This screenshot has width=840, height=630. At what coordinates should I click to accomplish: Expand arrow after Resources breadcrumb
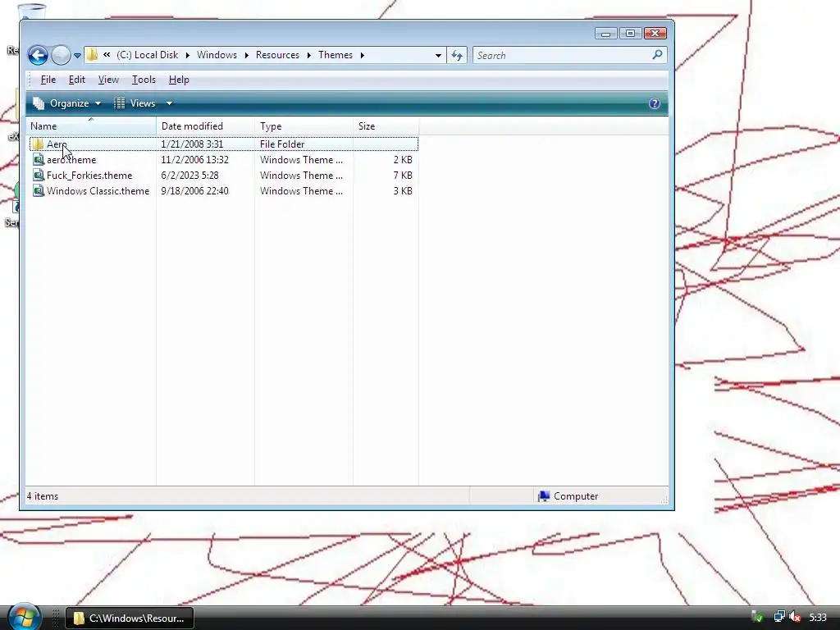(309, 55)
